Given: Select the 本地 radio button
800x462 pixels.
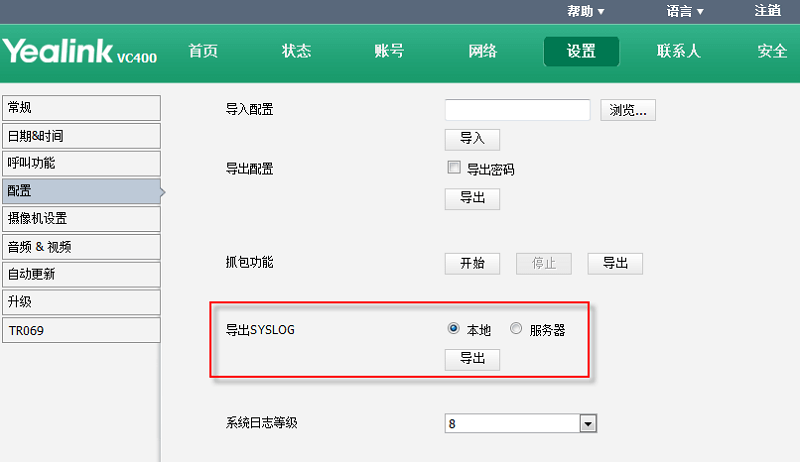Looking at the screenshot, I should [x=453, y=328].
